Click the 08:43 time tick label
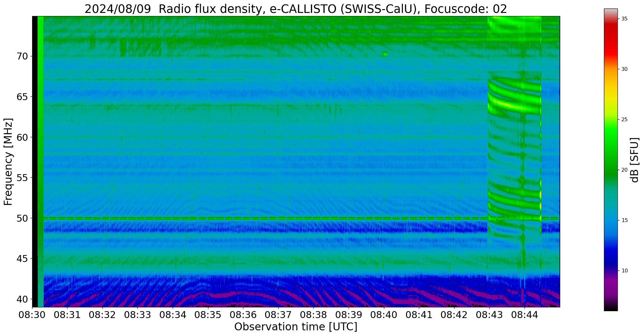Viewport: 644px width, 336px height. click(489, 315)
